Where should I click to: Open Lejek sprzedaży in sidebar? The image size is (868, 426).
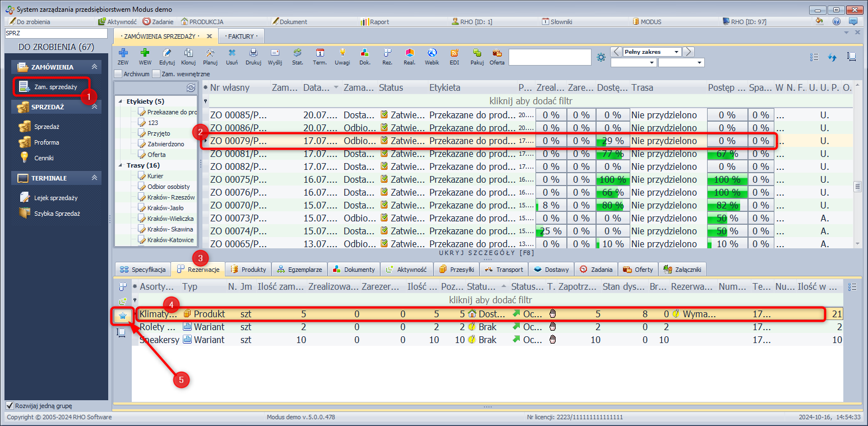click(56, 197)
